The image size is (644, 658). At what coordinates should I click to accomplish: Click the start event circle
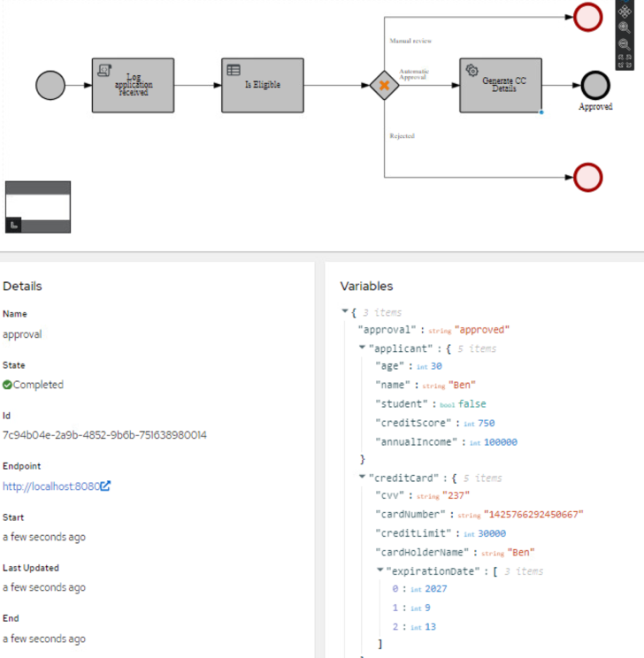point(50,86)
